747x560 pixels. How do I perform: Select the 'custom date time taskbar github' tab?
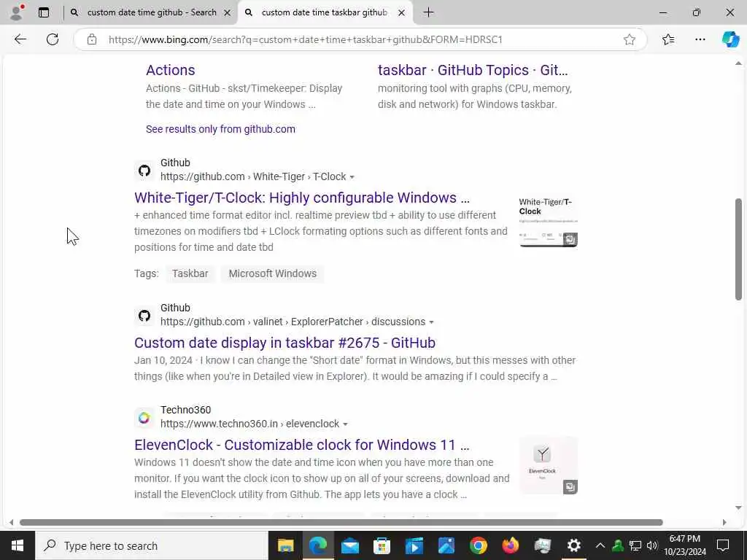coord(325,12)
